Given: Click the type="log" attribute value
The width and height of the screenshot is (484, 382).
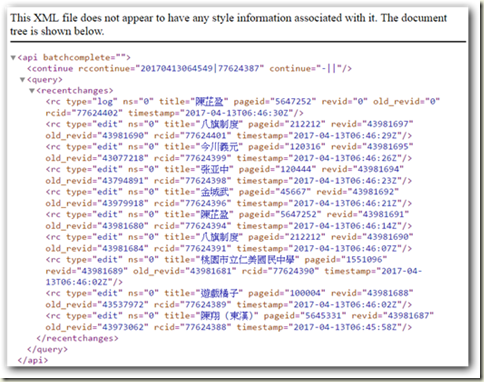Looking at the screenshot, I should click(x=105, y=101).
